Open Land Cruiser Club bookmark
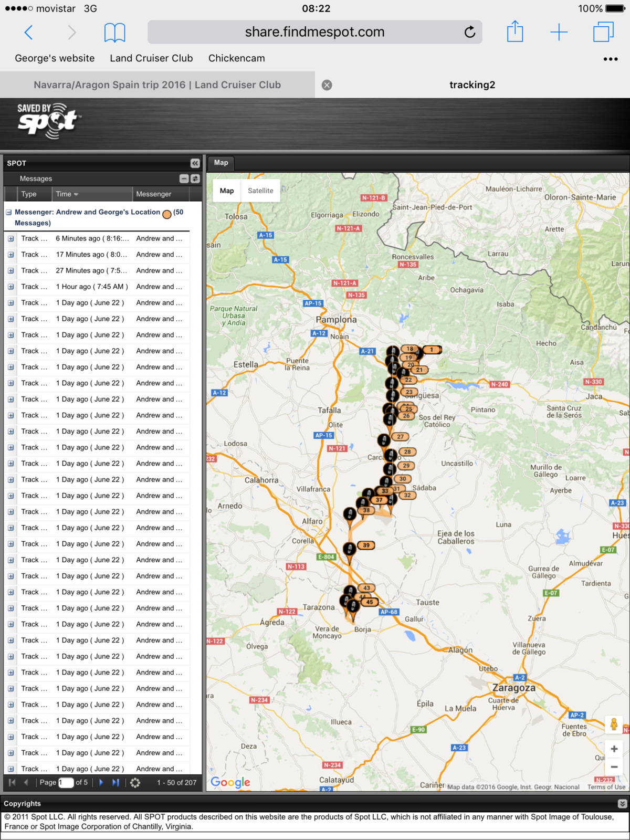630x840 pixels. (151, 58)
